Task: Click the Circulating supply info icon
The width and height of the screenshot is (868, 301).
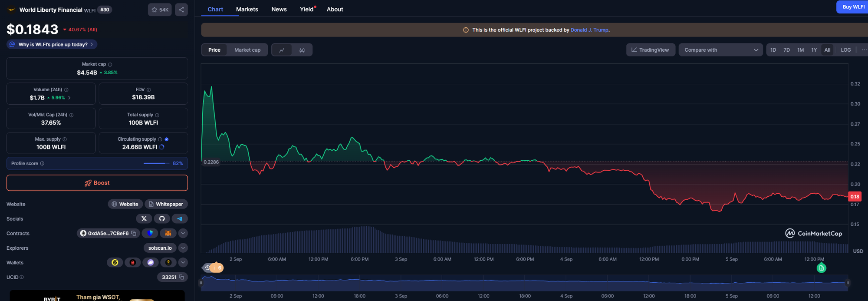Action: 160,139
